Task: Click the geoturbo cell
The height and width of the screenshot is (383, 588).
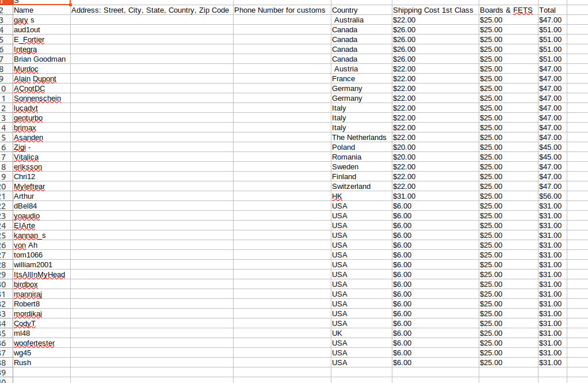Action: pyautogui.click(x=41, y=118)
